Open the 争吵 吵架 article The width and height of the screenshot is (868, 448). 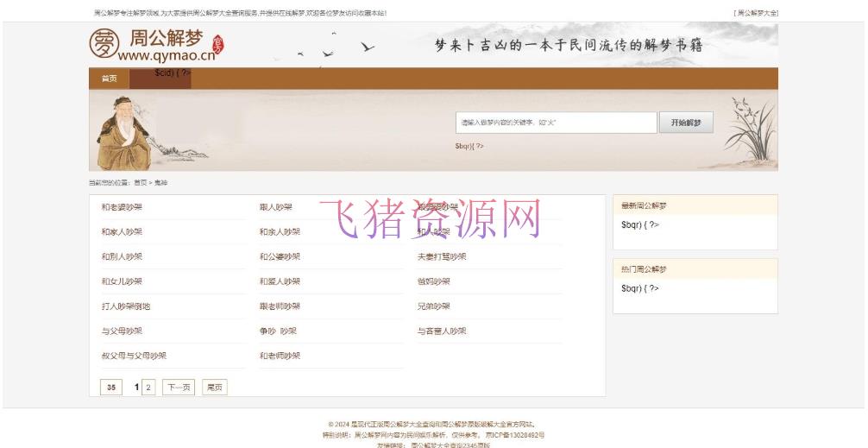pyautogui.click(x=278, y=331)
